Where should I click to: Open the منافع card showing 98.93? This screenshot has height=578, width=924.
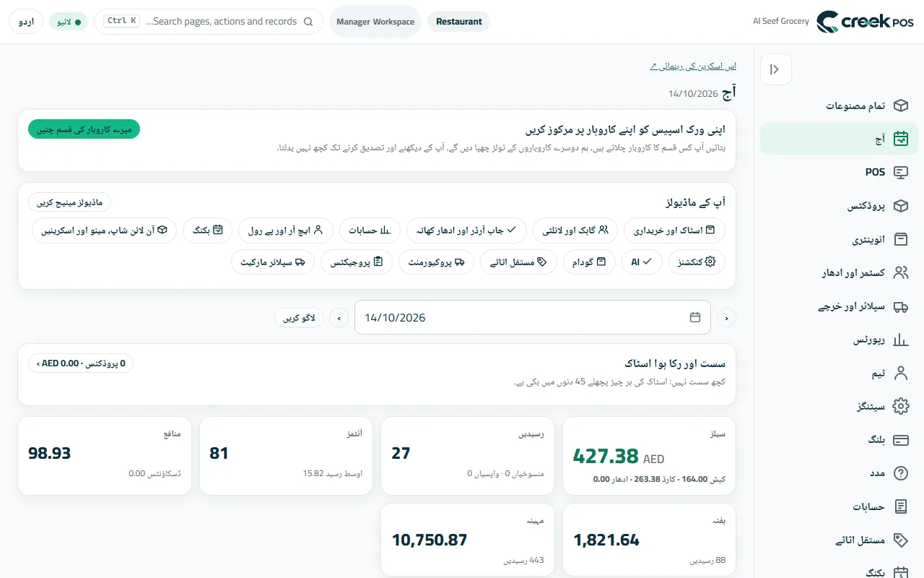coord(105,456)
